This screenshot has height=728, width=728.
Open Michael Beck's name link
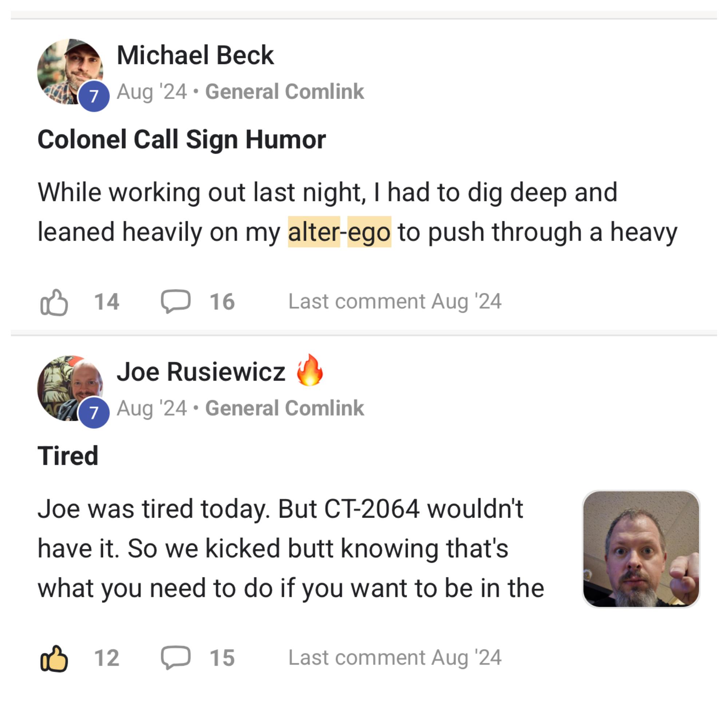pyautogui.click(x=195, y=55)
